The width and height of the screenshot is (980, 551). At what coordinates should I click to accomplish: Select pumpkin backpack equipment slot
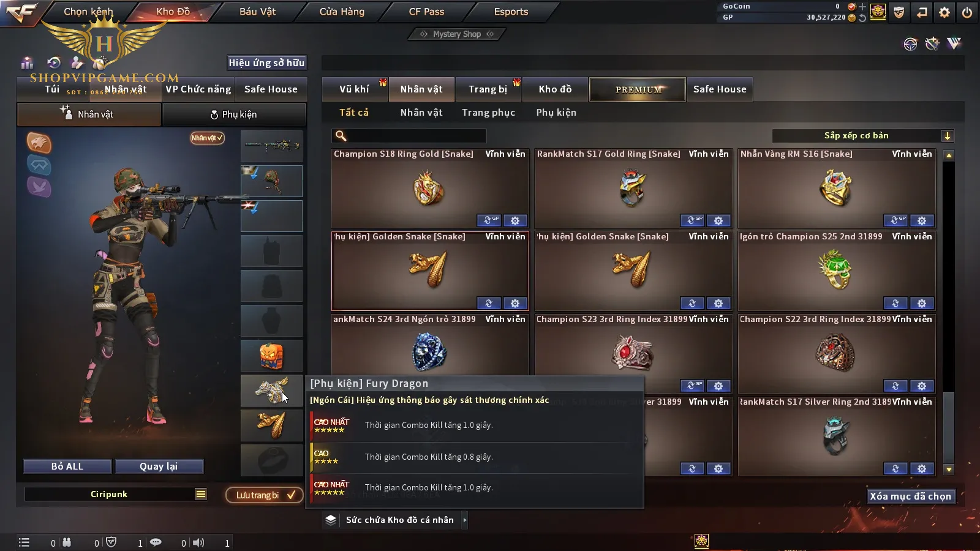pos(271,356)
